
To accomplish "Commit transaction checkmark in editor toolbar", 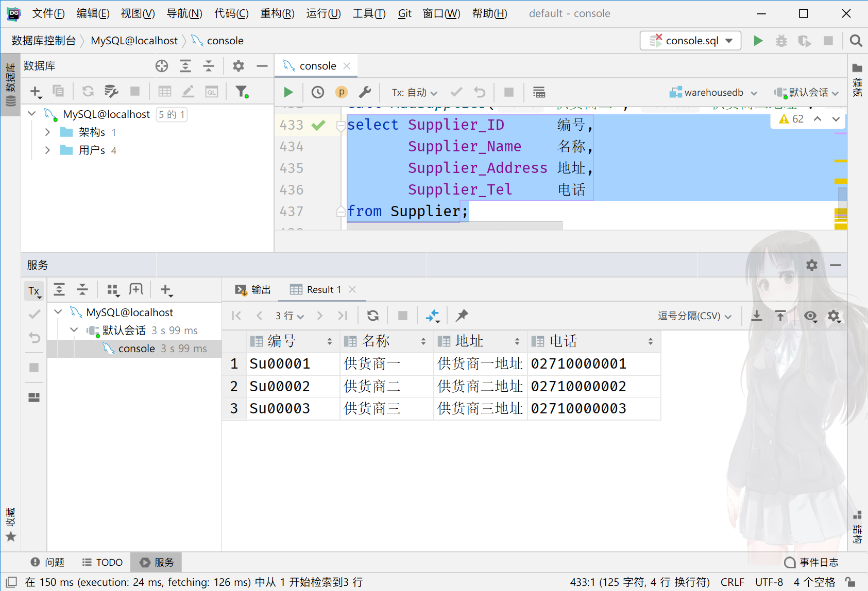I will point(456,92).
